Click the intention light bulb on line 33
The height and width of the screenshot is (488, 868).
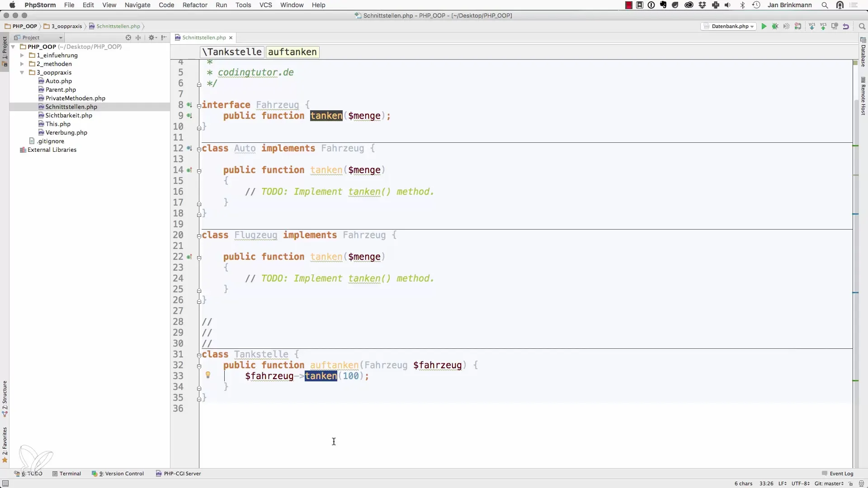click(208, 375)
